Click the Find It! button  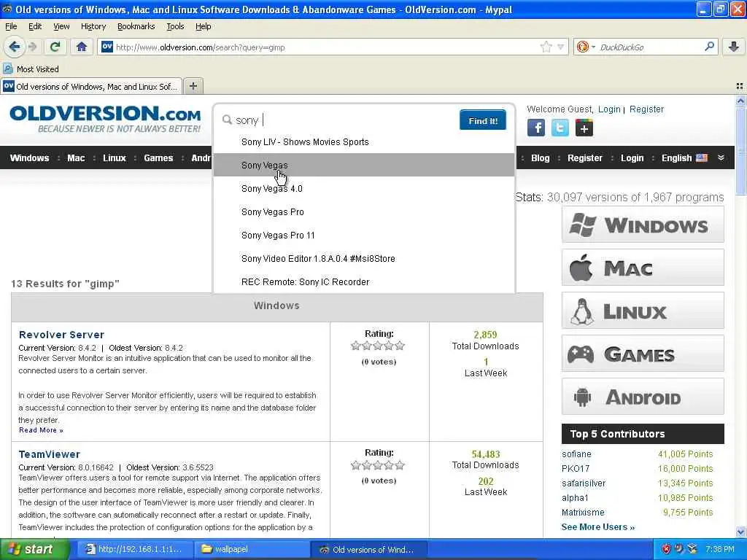point(483,120)
